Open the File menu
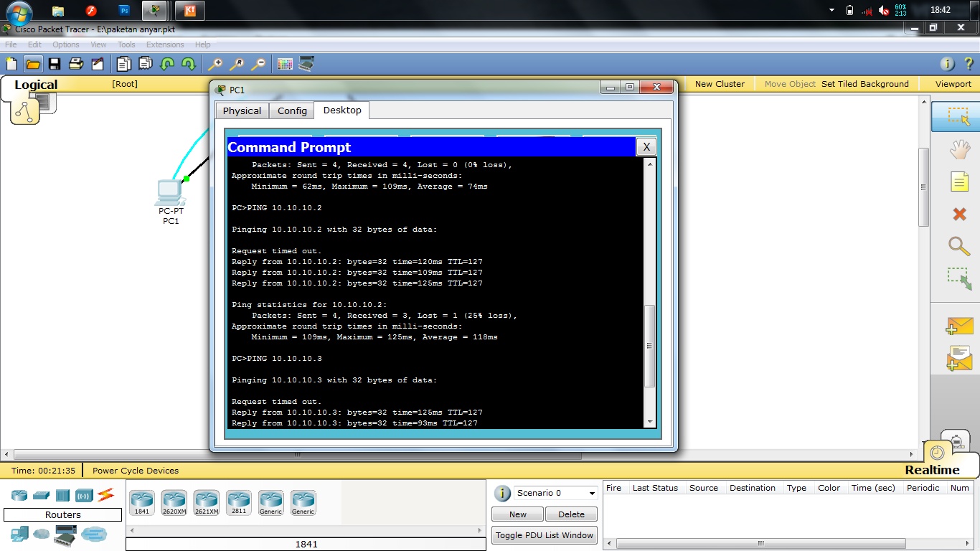Viewport: 980px width, 551px height. [x=11, y=44]
